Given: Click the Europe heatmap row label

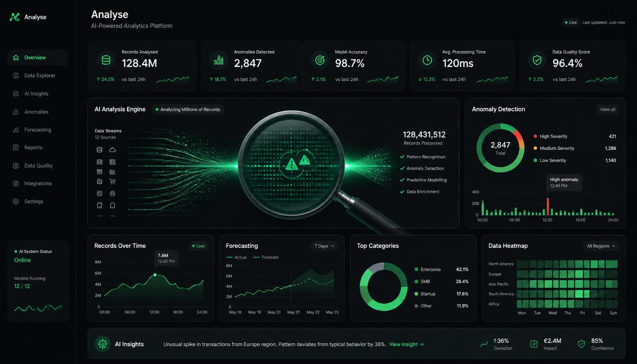Looking at the screenshot, I should coord(495,274).
